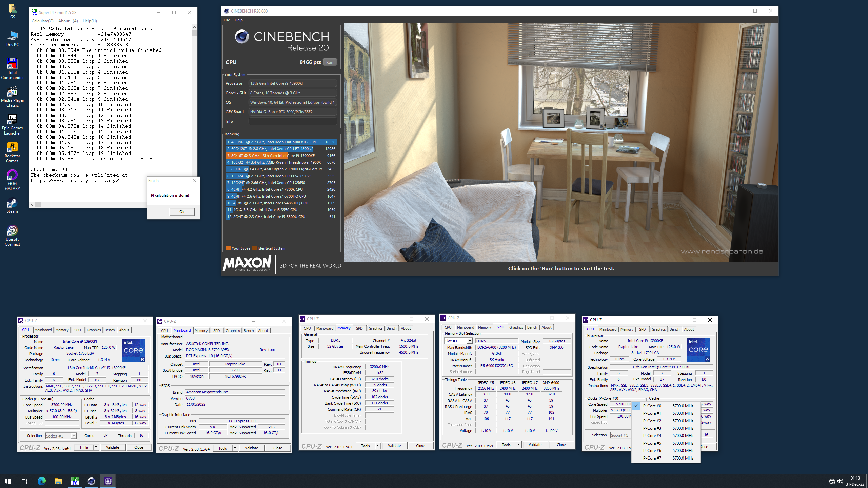Expand Tools dropdown arrow in Mainboard CPU-Z
This screenshot has height=488, width=868.
coord(235,448)
